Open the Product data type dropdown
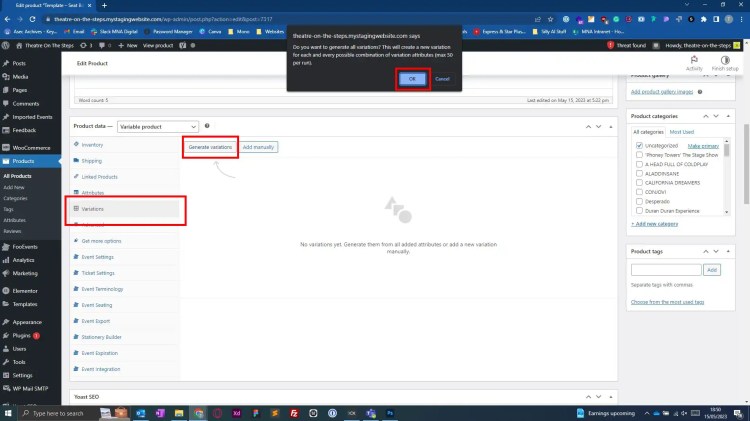This screenshot has height=421, width=750. 157,127
